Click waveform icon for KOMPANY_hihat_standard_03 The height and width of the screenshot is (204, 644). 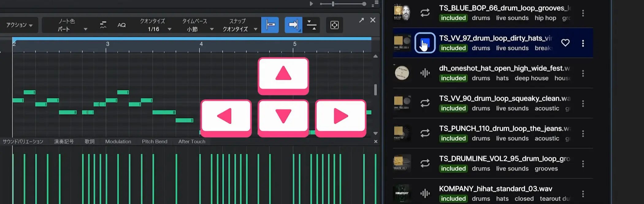tap(425, 193)
